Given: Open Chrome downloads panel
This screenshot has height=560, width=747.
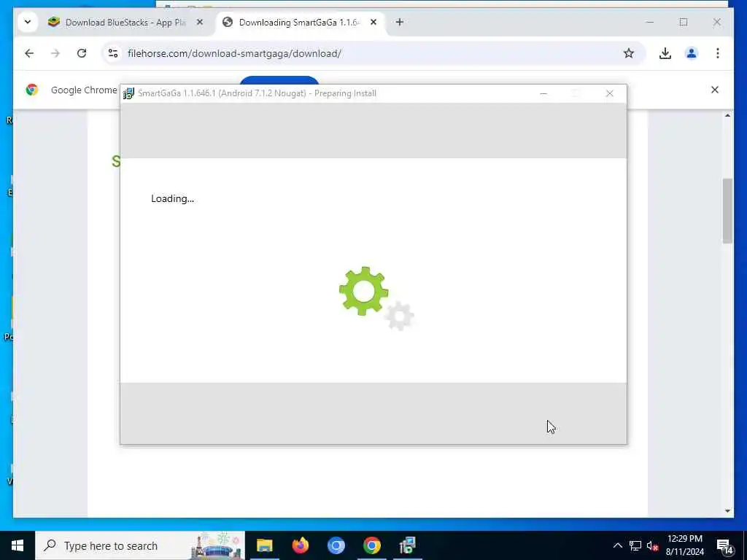Looking at the screenshot, I should 665,53.
